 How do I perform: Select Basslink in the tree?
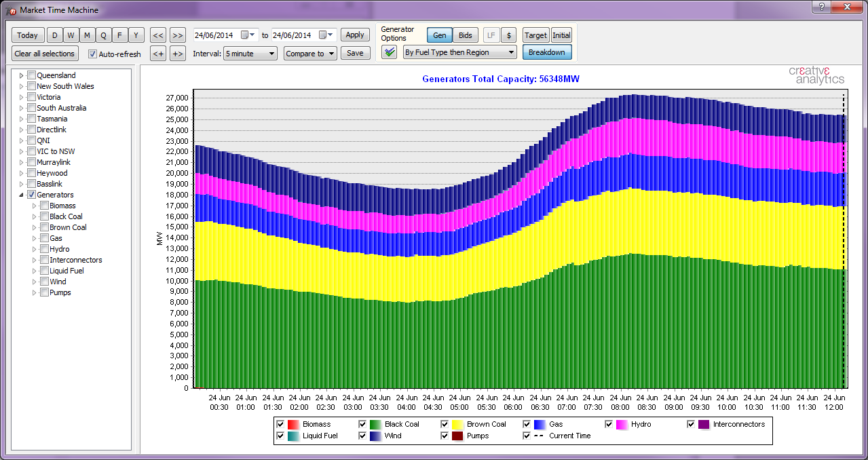(50, 184)
